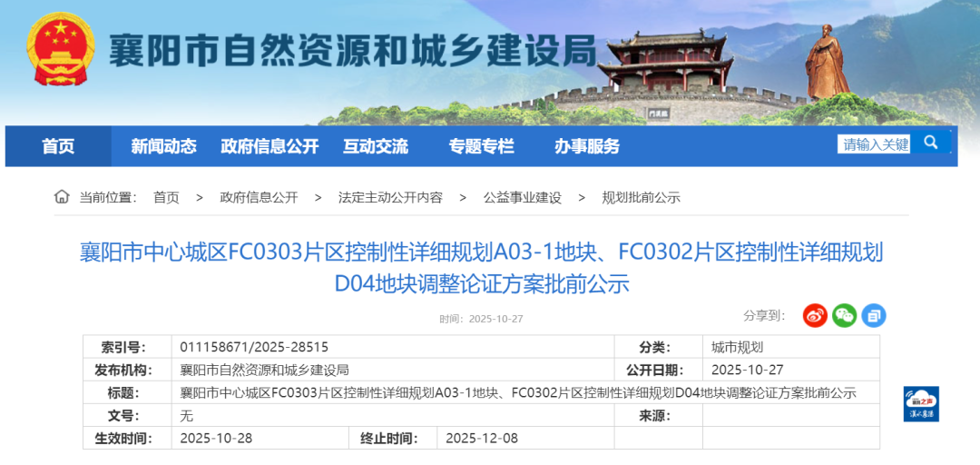Viewport: 980px width, 465px height.
Task: Click the national emblem logo
Action: (61, 49)
